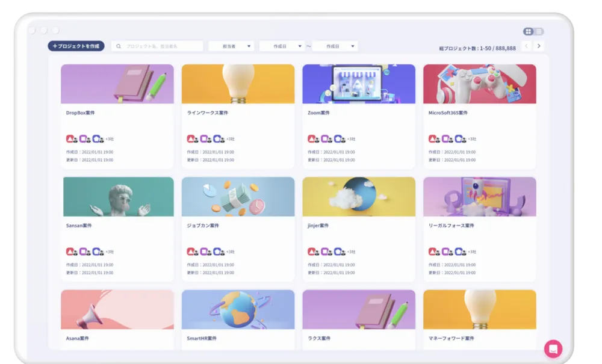Open the Sansan案件 statue thumbnail
Viewport: 602px width, 364px height.
pos(118,196)
